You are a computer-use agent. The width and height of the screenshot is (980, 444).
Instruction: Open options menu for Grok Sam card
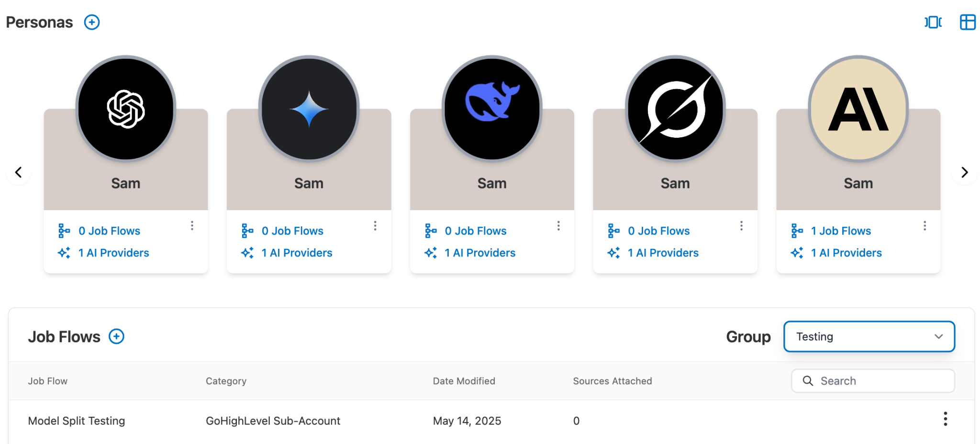tap(741, 225)
